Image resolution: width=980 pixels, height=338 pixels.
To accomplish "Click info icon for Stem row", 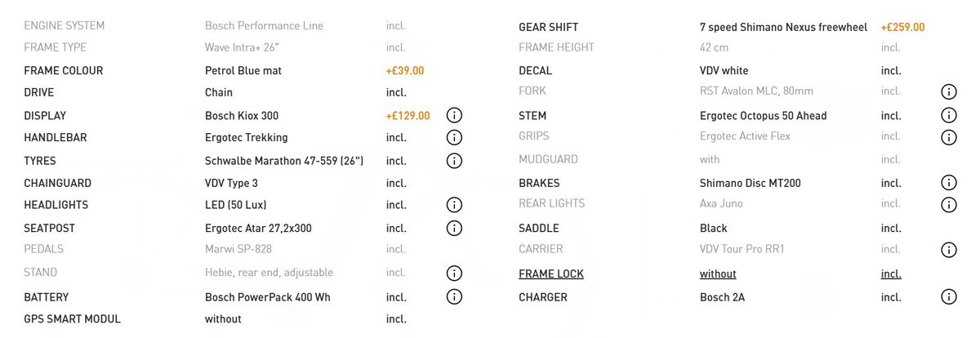I will click(x=948, y=116).
